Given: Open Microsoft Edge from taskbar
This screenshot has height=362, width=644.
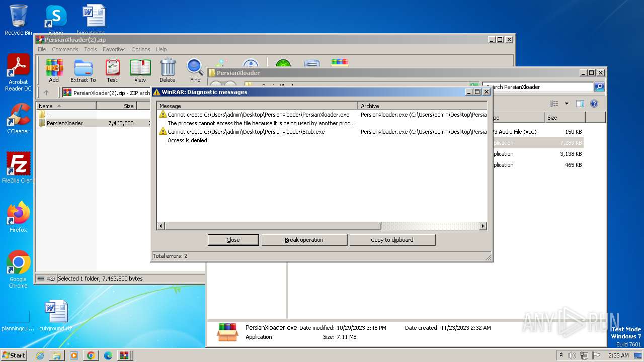Looking at the screenshot, I should tap(108, 355).
